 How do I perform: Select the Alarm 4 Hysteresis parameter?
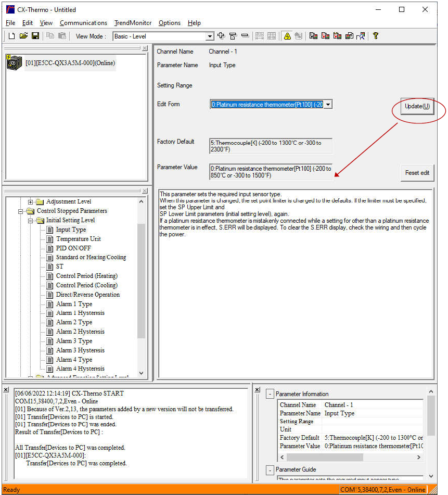coord(80,369)
